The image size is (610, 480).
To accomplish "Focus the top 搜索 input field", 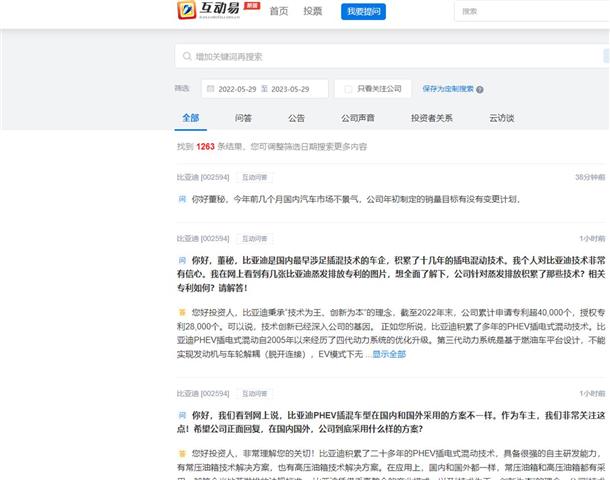I will 532,11.
